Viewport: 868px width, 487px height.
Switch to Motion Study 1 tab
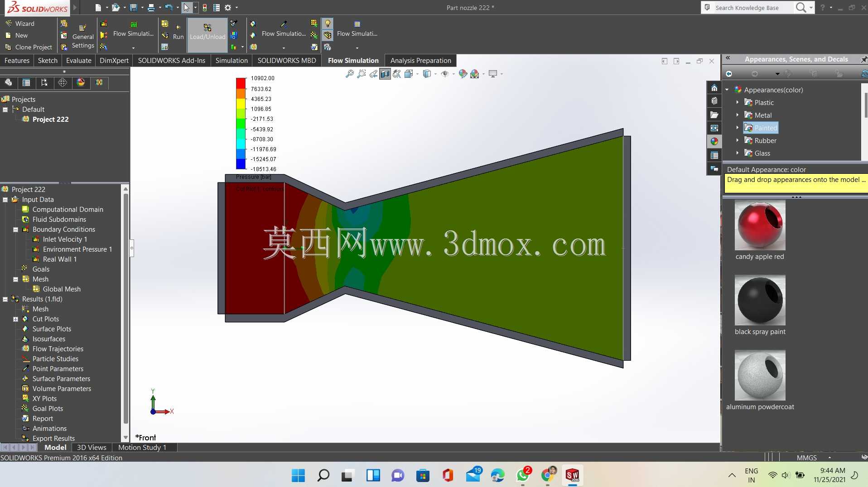click(x=142, y=447)
